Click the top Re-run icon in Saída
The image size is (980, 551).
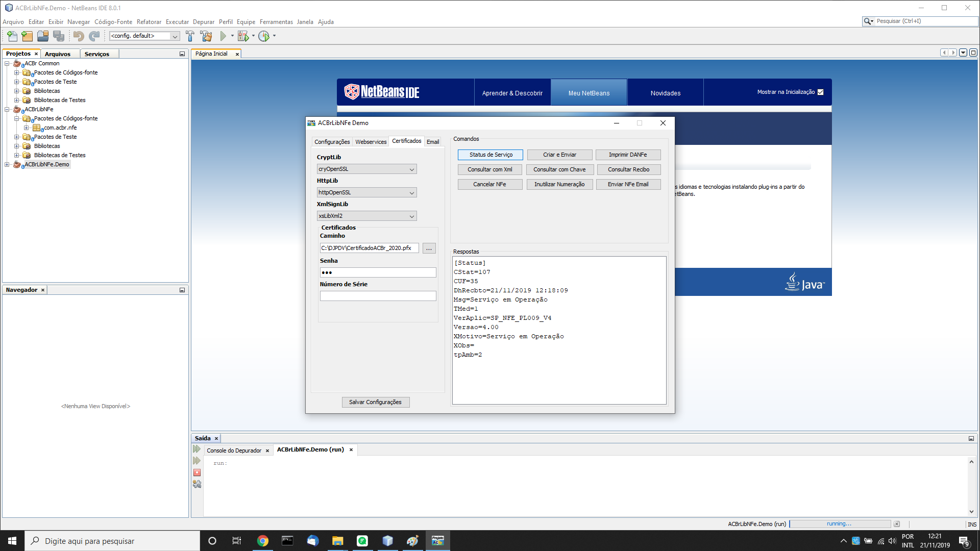(197, 449)
